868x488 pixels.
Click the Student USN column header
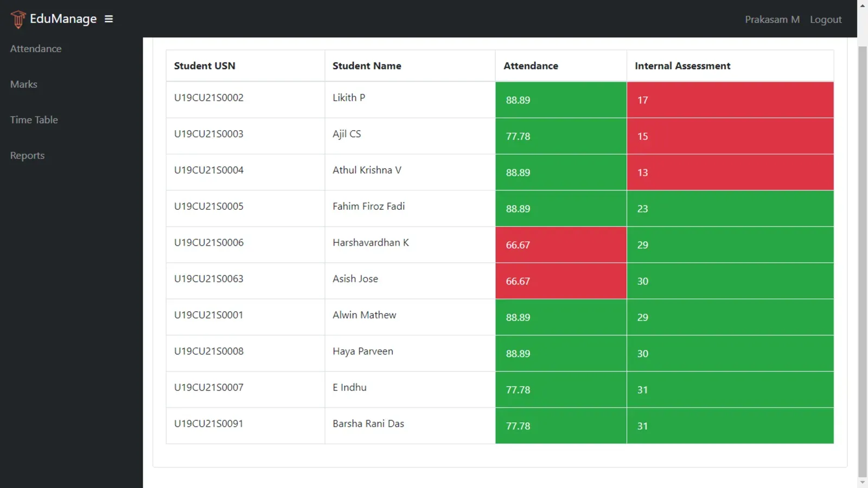click(x=205, y=66)
